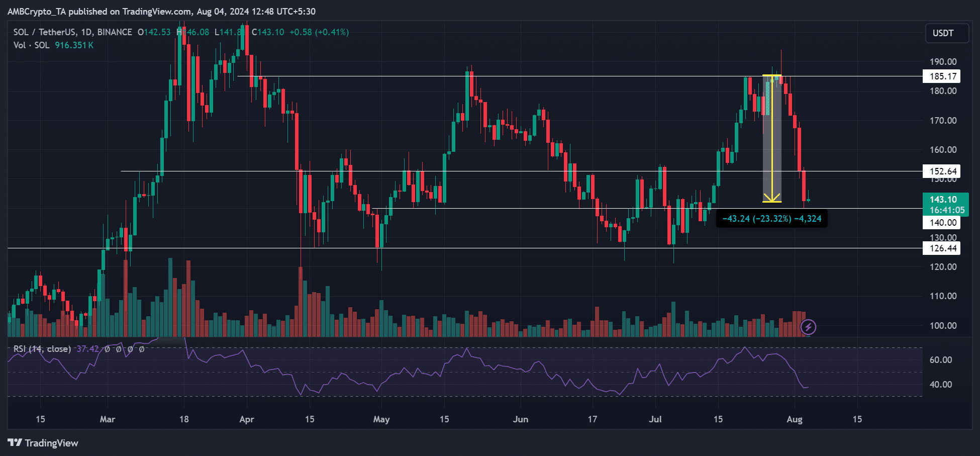Click the RSI 40.00 axis label

point(941,385)
